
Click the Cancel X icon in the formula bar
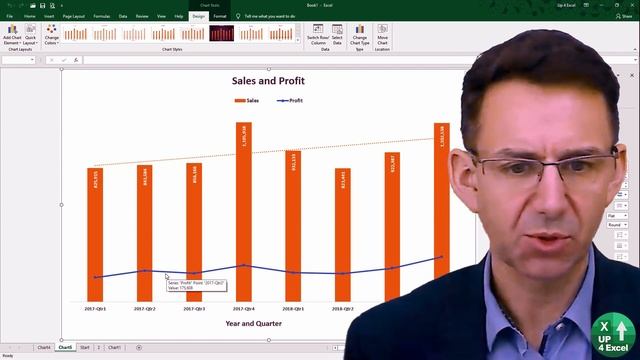coord(51,60)
